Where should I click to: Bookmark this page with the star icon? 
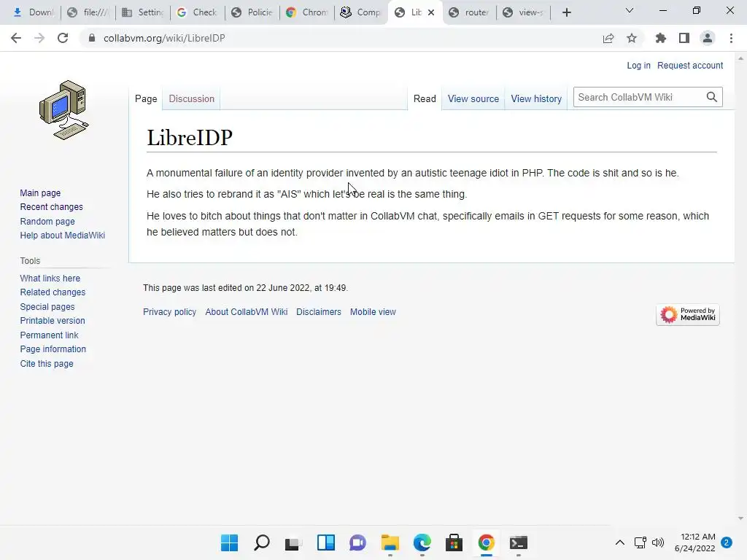coord(632,38)
